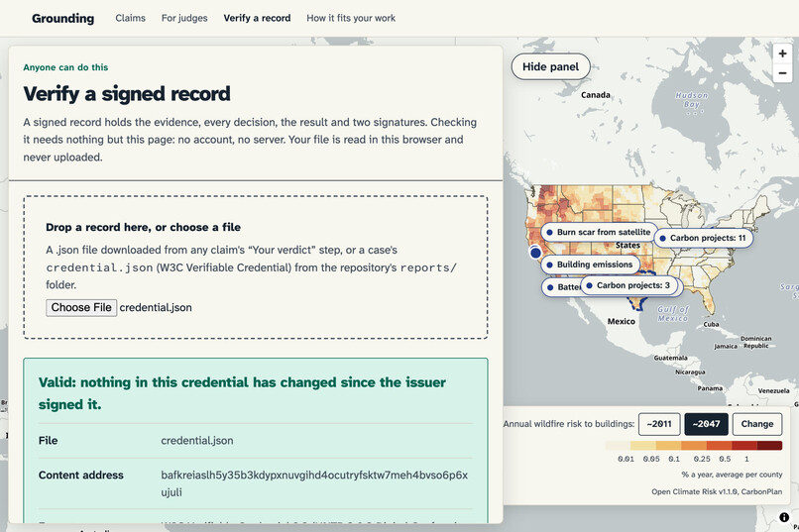
Task: Click the Venezuela label on the map
Action: coord(773,391)
